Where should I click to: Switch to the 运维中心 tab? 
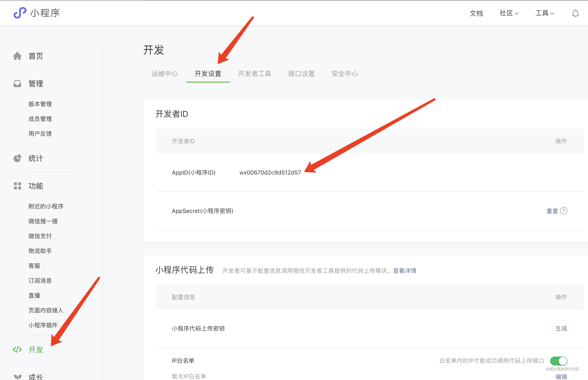164,73
